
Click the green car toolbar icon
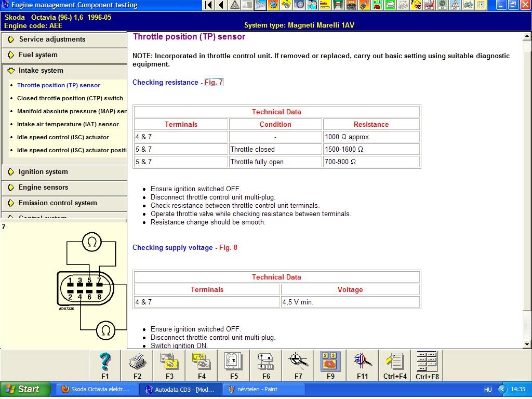[390, 5]
